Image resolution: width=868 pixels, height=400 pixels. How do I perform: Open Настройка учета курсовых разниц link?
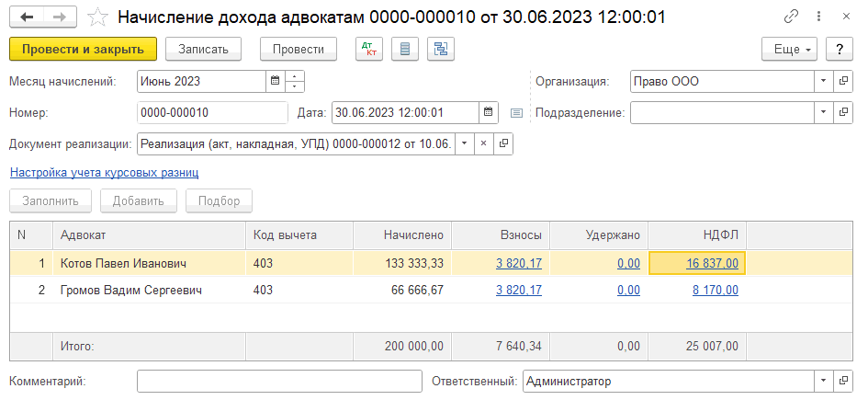(x=104, y=172)
